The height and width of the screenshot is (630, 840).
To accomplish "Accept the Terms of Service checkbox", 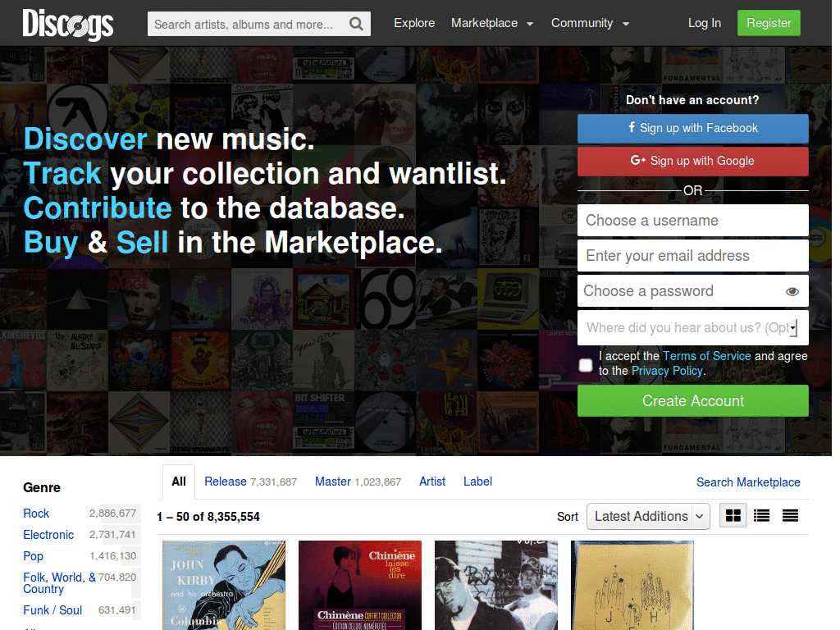I will [x=586, y=365].
